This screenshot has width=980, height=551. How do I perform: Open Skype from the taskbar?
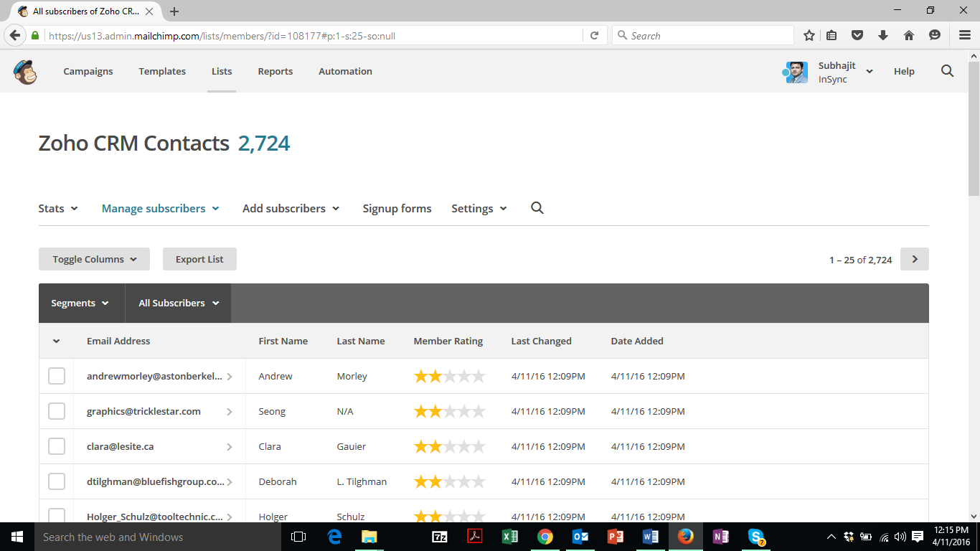point(755,537)
